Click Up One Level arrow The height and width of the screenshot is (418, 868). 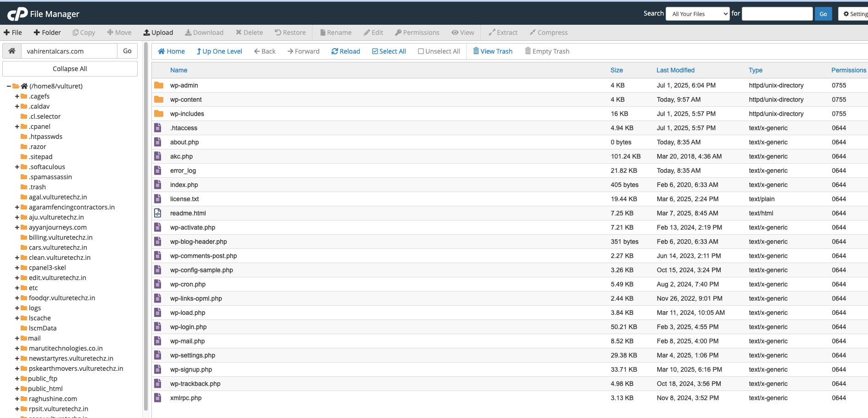point(199,51)
